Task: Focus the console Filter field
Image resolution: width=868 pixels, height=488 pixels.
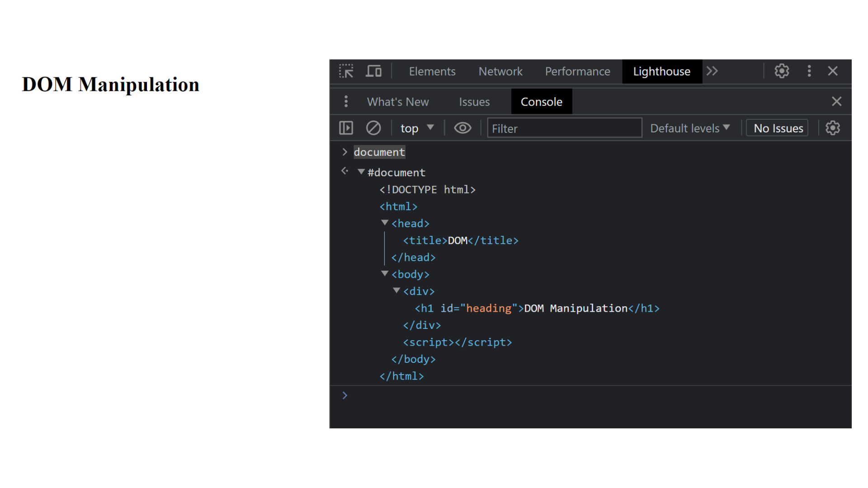Action: pos(564,128)
